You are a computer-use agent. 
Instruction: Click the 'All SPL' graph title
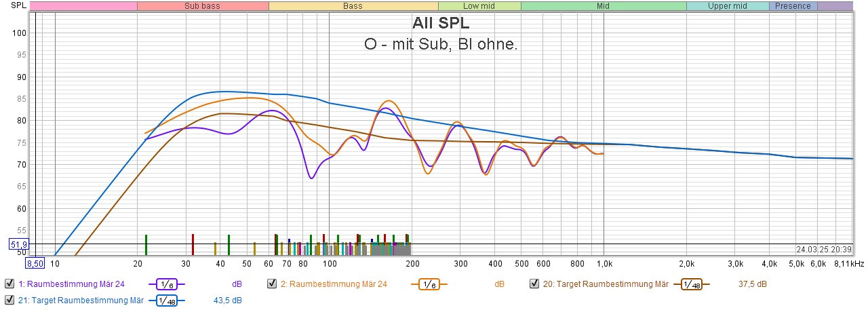pyautogui.click(x=441, y=23)
